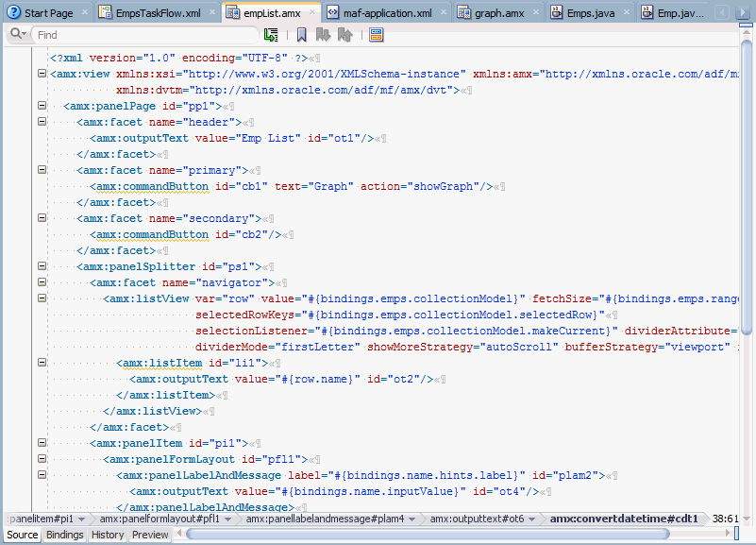Switch to the Start Page tab
This screenshot has width=756, height=545.
pos(49,13)
